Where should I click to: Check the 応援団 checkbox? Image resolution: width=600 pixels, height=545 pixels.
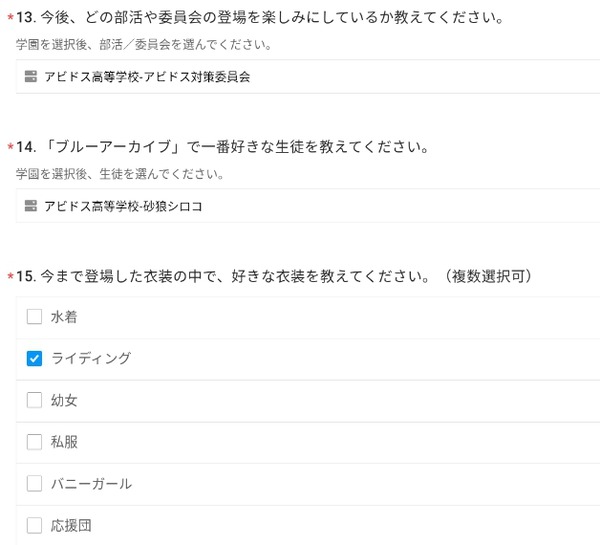pos(34,525)
